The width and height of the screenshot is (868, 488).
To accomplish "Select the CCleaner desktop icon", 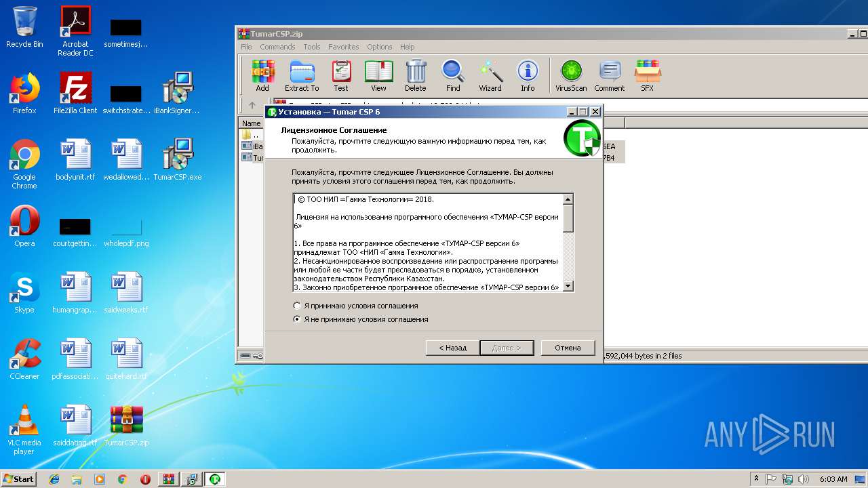I will pos(24,359).
